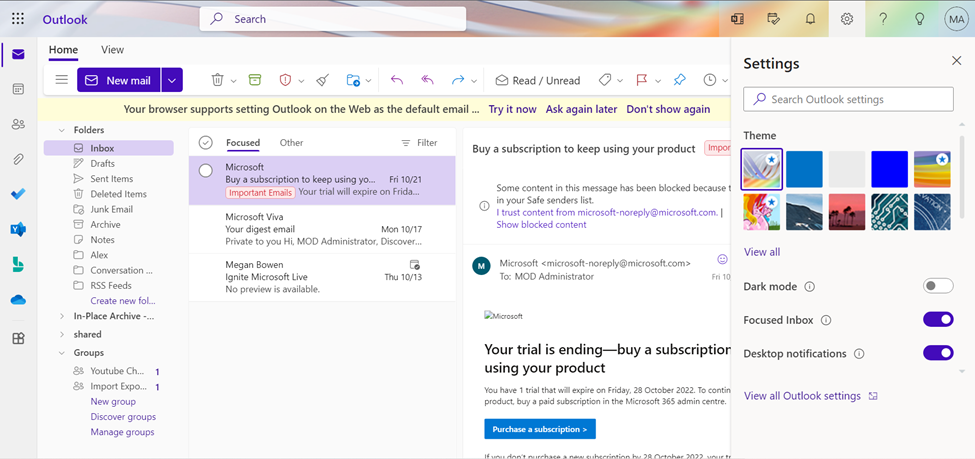Open the Forward options arrow

[474, 81]
